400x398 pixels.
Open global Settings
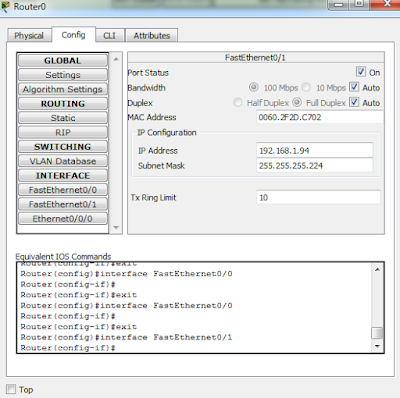[63, 75]
